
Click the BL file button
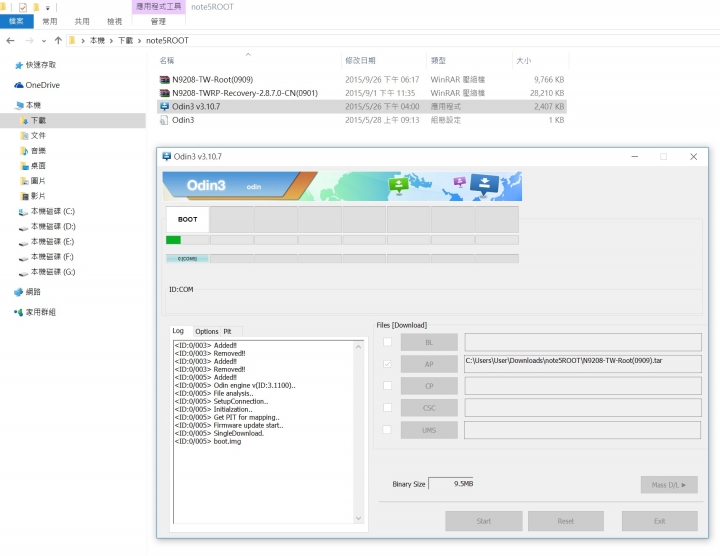(429, 342)
